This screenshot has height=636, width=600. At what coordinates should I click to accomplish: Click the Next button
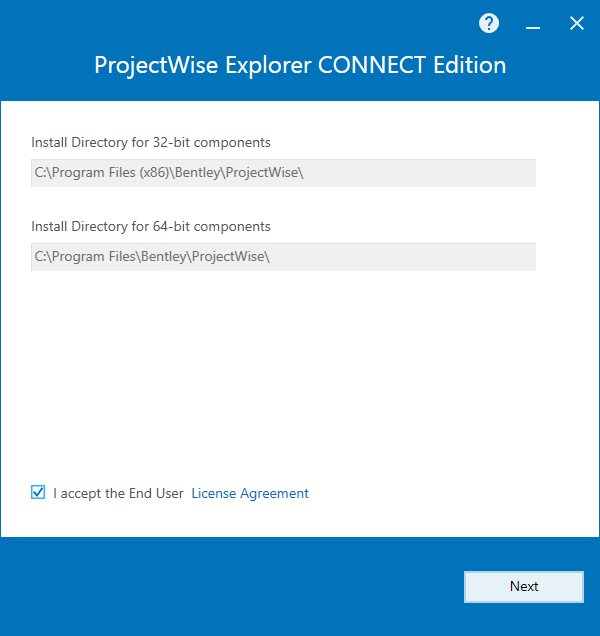(x=524, y=587)
